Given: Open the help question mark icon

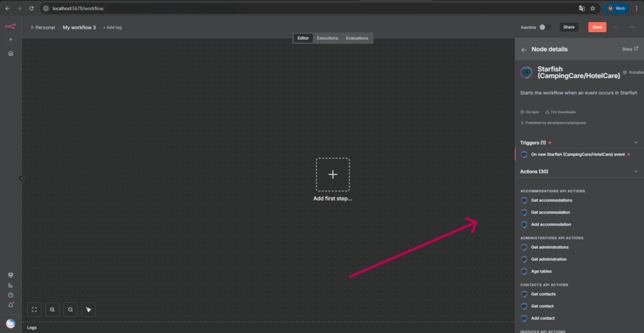Looking at the screenshot, I should (10, 295).
